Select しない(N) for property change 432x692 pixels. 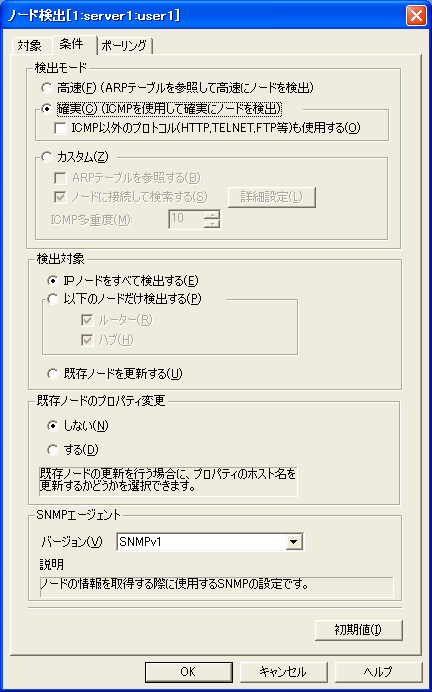pos(53,425)
